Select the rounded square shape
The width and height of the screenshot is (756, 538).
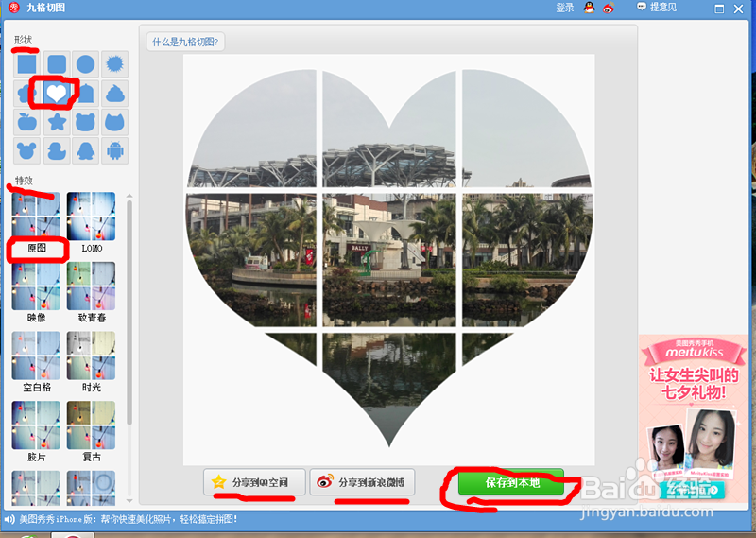coord(57,64)
